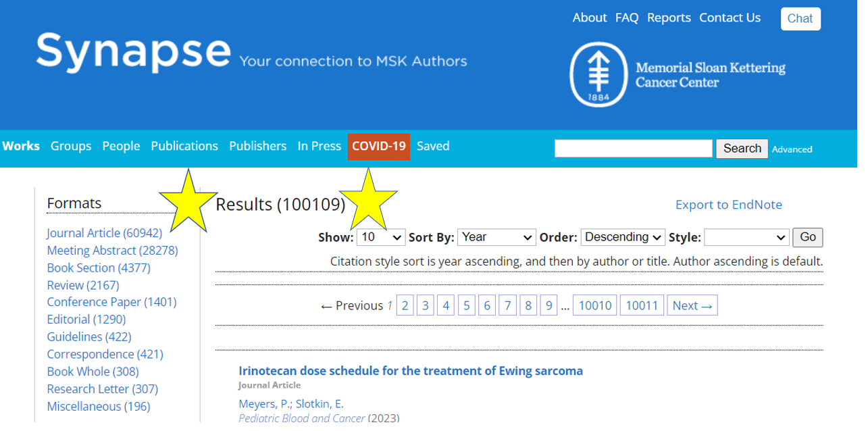Go to results page 2
868x431 pixels.
pos(405,305)
